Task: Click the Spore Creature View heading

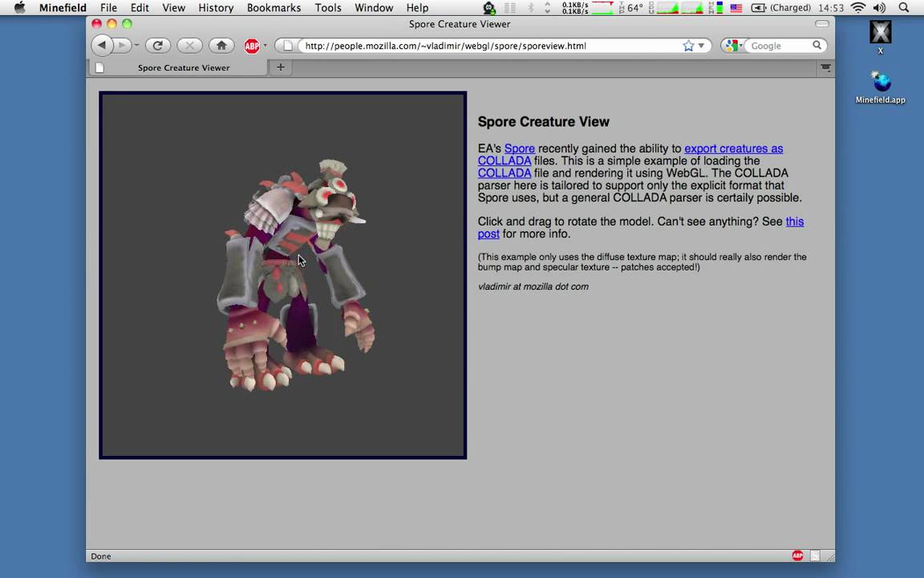Action: coord(543,121)
